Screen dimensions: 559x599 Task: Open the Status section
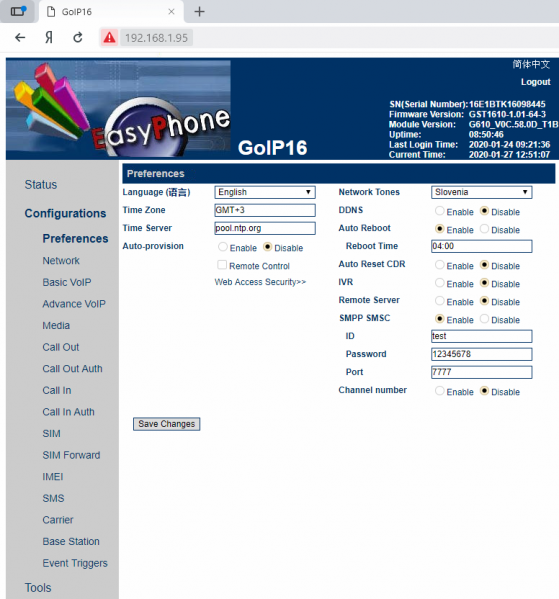coord(41,185)
